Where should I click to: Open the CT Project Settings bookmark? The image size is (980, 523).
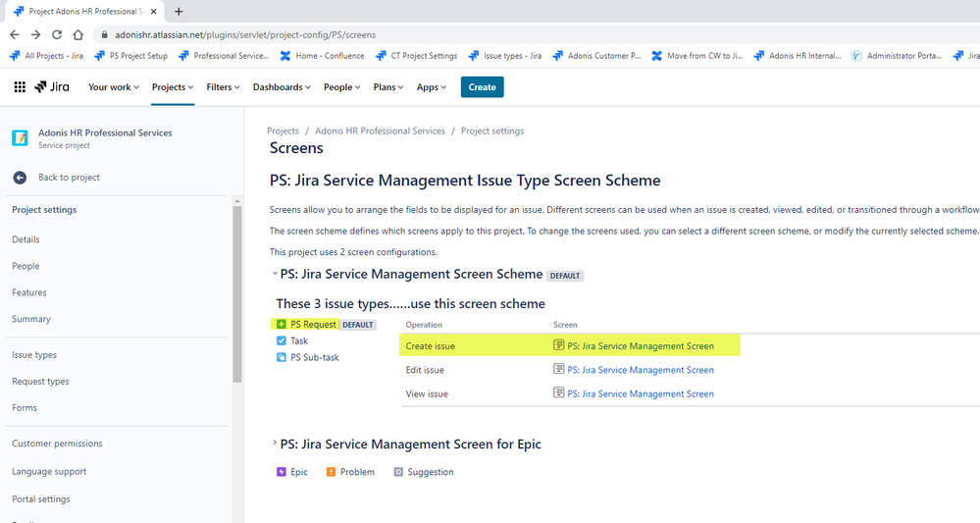coord(417,56)
